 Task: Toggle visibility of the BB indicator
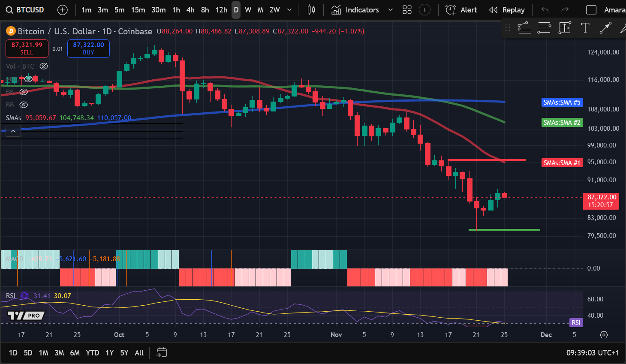click(x=24, y=92)
